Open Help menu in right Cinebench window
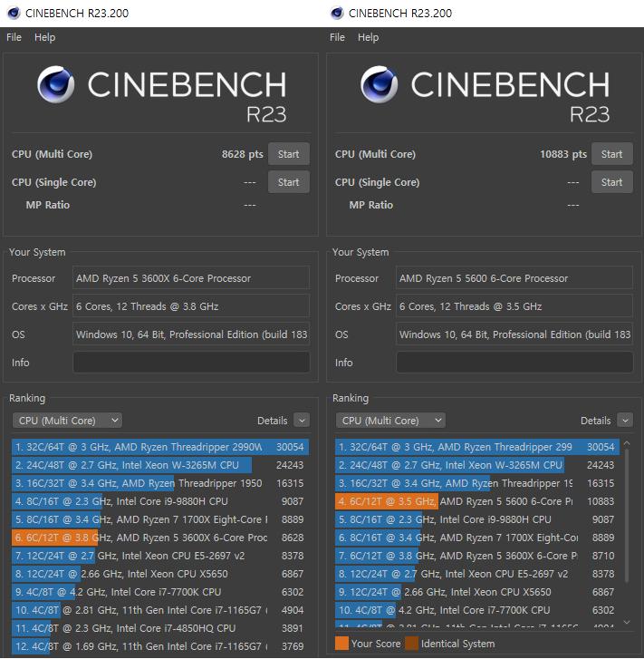This screenshot has width=644, height=659. click(369, 37)
